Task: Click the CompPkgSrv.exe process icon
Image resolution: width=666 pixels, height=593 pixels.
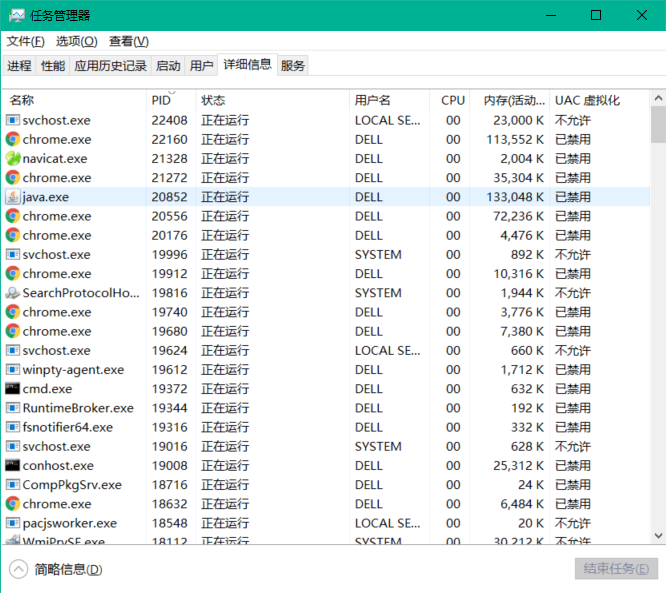Action: point(13,485)
